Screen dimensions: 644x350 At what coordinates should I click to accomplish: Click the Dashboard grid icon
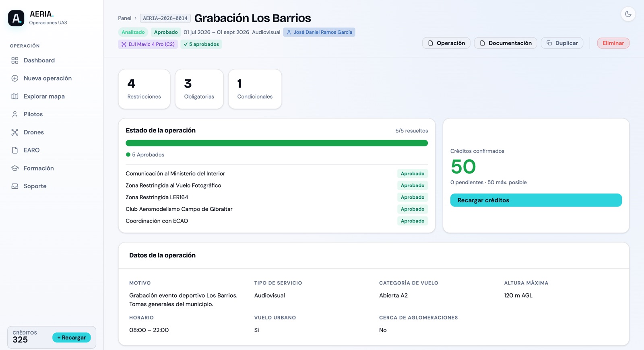pos(15,60)
